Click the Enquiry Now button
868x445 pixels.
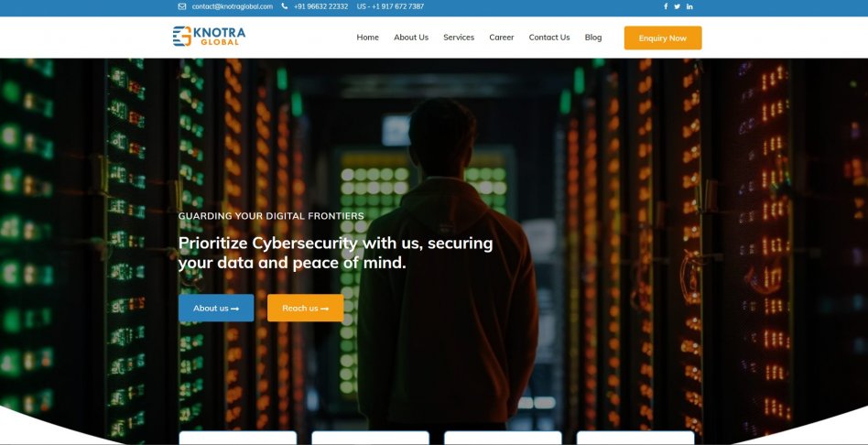pos(663,38)
